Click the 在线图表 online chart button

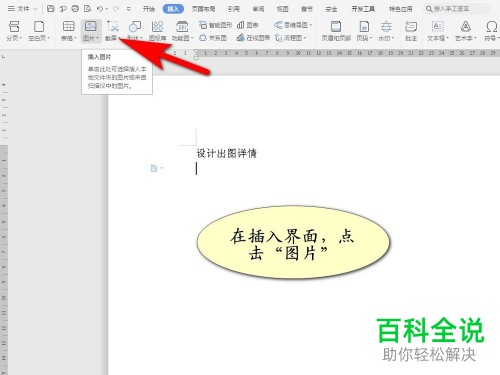pyautogui.click(x=253, y=38)
